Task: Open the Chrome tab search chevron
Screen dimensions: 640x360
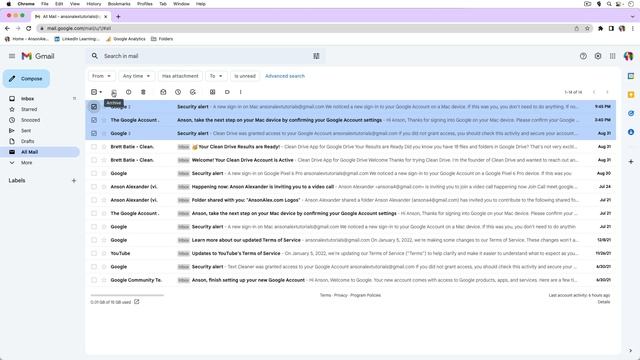Action: coord(633,16)
